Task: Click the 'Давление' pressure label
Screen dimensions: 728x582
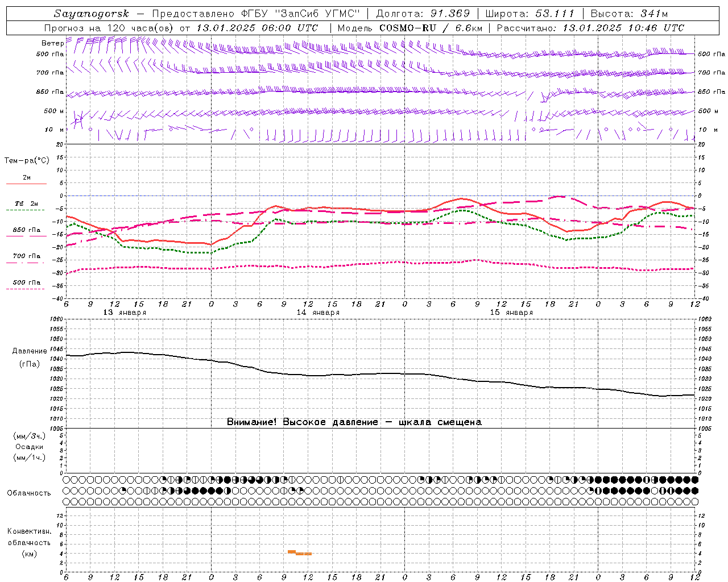Action: (30, 351)
